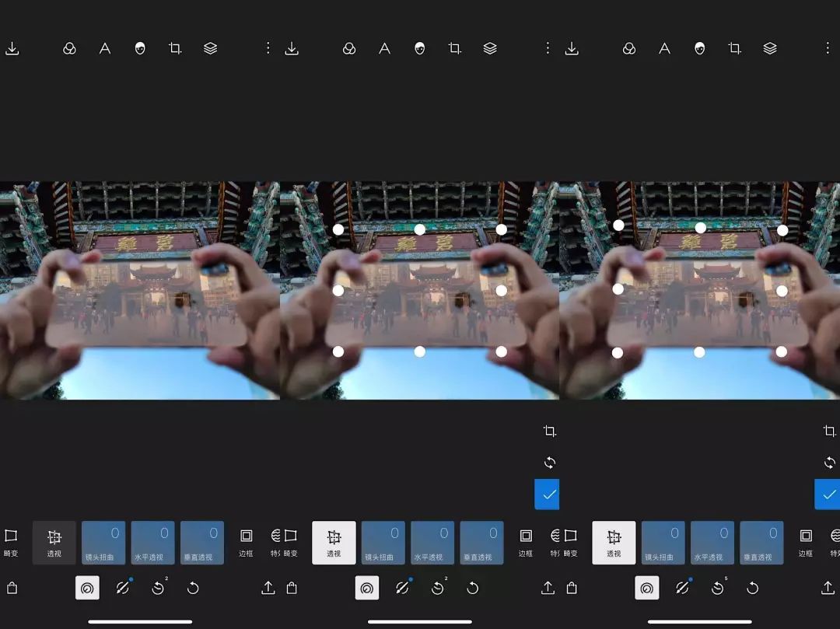Tap the undo arrow in the left screen
Image resolution: width=840 pixels, height=629 pixels.
(193, 589)
